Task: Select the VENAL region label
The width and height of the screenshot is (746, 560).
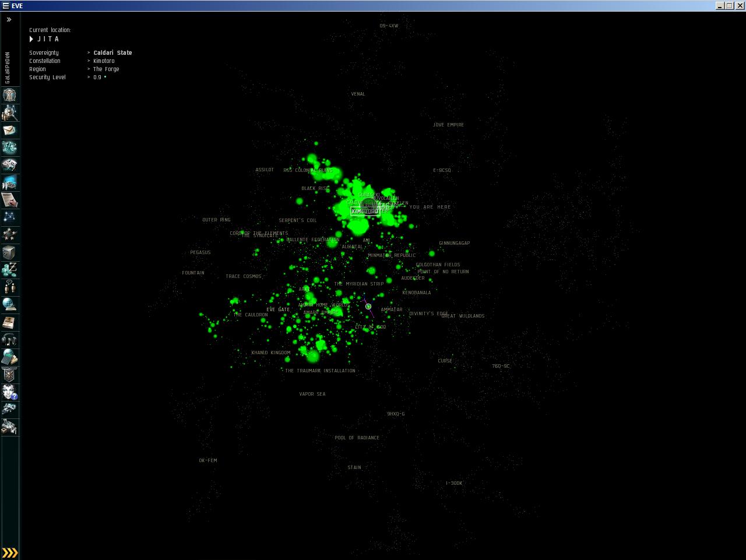Action: pyautogui.click(x=358, y=94)
